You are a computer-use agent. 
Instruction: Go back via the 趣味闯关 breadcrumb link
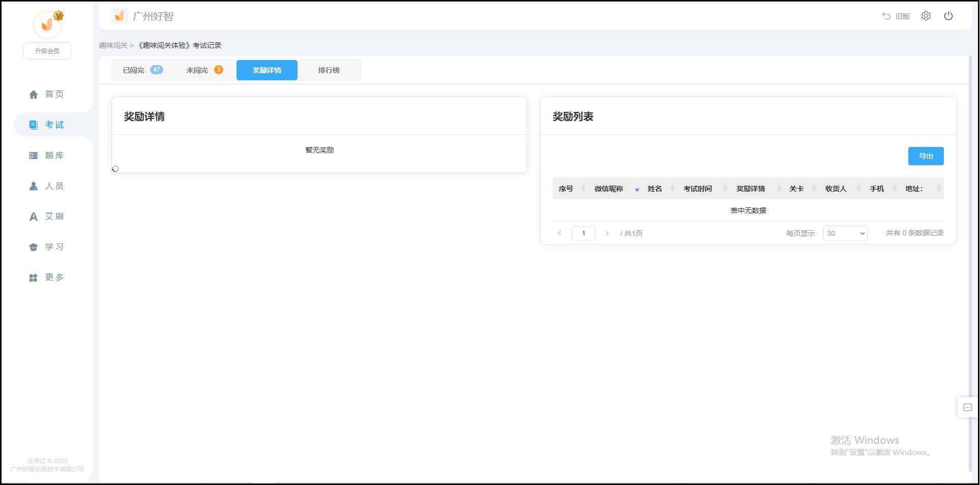pyautogui.click(x=113, y=45)
